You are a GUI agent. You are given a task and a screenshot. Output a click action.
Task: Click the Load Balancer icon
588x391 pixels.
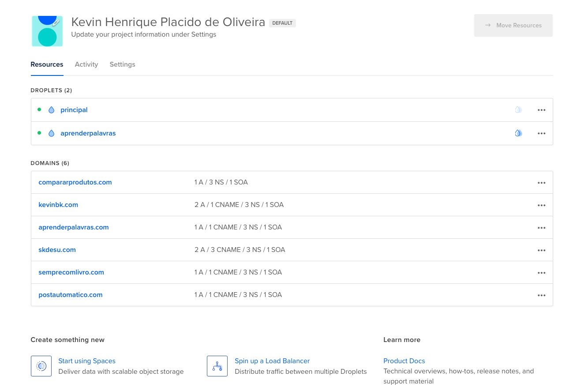(x=217, y=366)
